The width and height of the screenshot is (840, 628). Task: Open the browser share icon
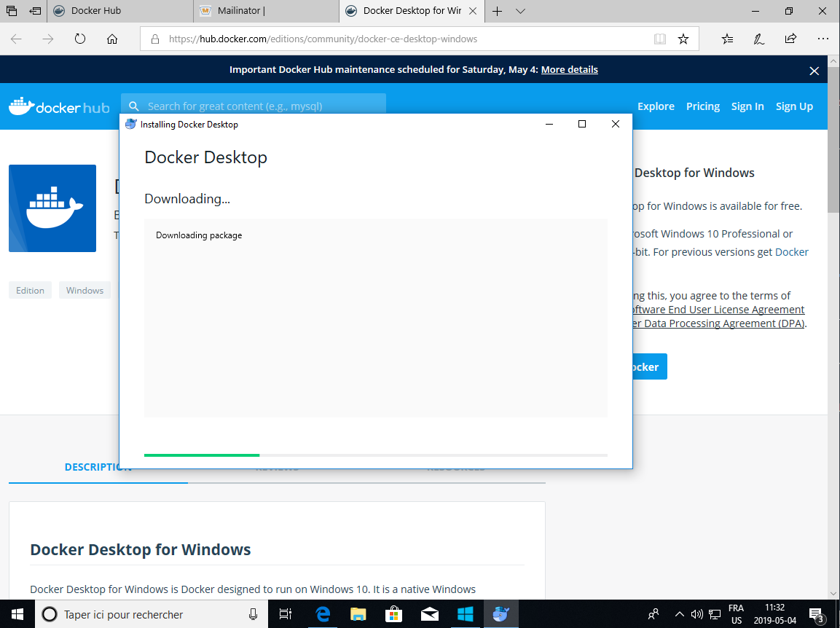tap(790, 39)
